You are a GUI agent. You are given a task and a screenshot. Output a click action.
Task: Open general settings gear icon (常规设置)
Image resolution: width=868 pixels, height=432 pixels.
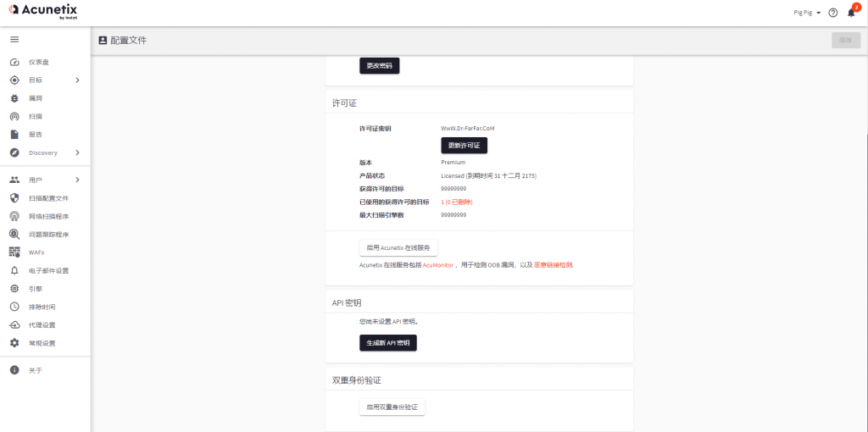[x=15, y=343]
